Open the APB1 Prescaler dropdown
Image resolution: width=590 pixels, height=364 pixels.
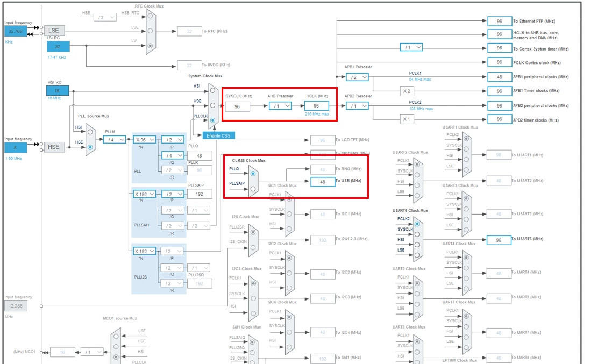[357, 77]
